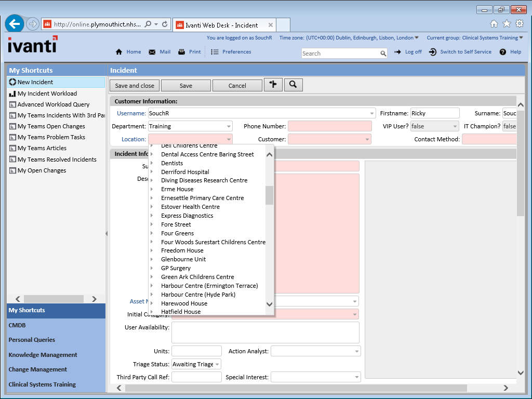
Task: Open Preferences list icon
Action: 215,52
